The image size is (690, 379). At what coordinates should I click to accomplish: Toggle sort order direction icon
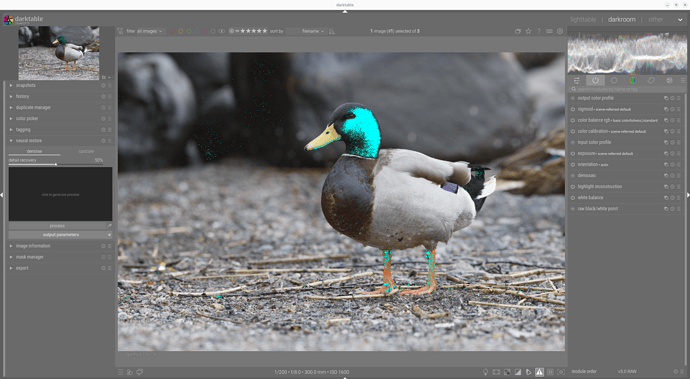[332, 31]
